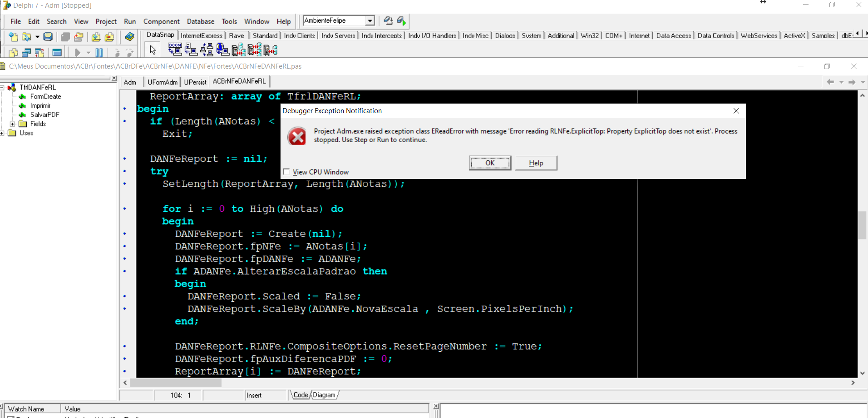Image resolution: width=868 pixels, height=418 pixels.
Task: Click the green Run arrow icon
Action: (78, 52)
